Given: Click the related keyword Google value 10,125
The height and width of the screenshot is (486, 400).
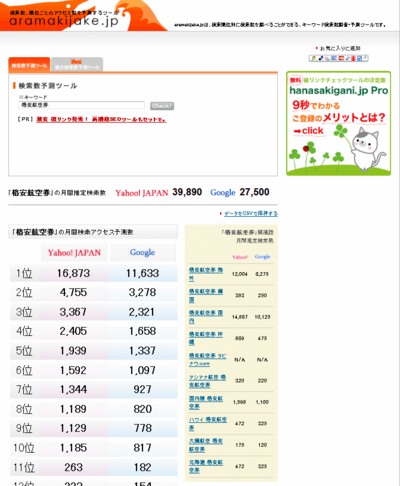Looking at the screenshot, I should pyautogui.click(x=262, y=317).
